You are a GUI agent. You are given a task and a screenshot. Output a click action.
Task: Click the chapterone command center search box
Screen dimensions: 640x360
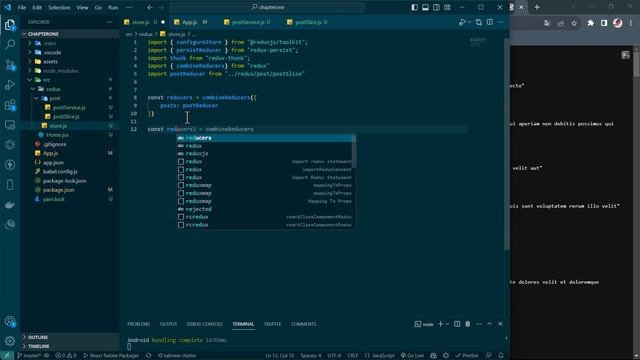(x=267, y=7)
